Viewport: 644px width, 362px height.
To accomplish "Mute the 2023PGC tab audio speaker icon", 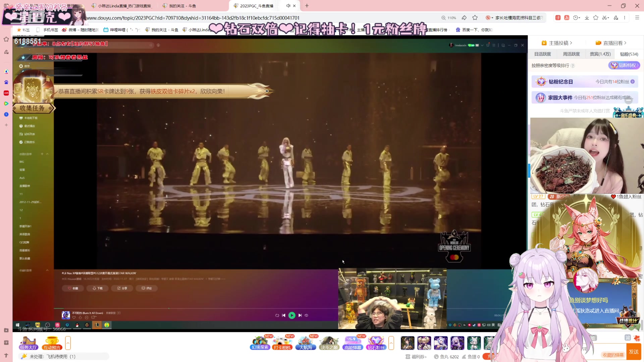I will 288,6.
